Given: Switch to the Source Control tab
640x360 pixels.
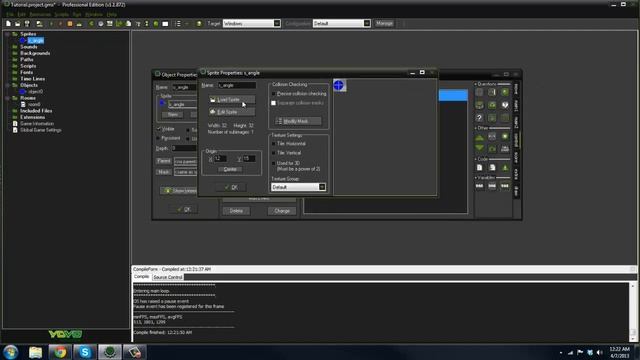Looking at the screenshot, I should coord(168,277).
